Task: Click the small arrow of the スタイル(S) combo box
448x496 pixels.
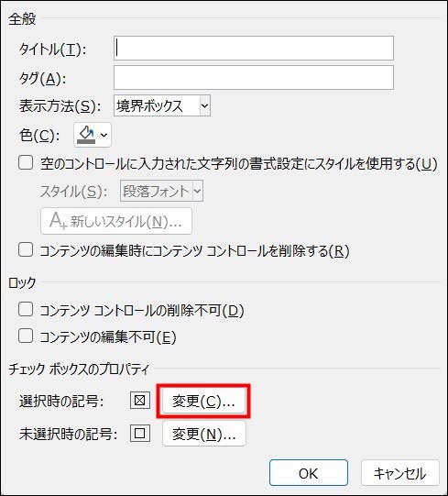Action: [x=197, y=191]
